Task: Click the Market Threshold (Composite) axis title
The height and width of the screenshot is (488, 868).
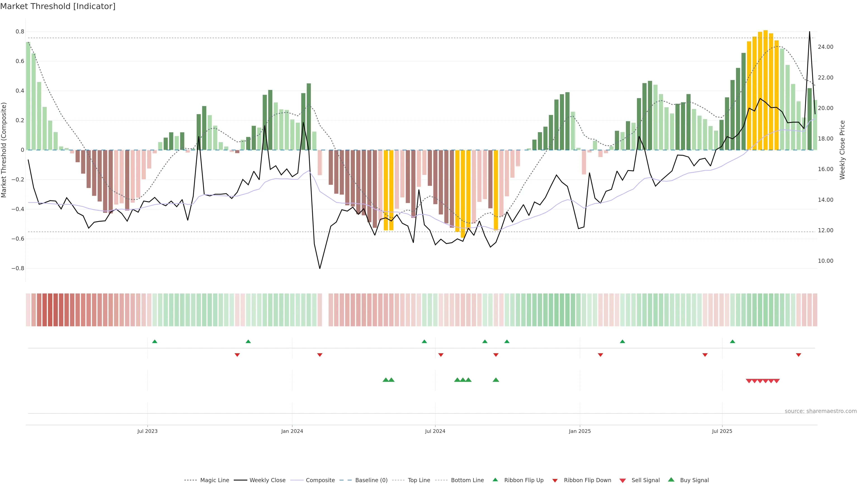Action: (4, 150)
